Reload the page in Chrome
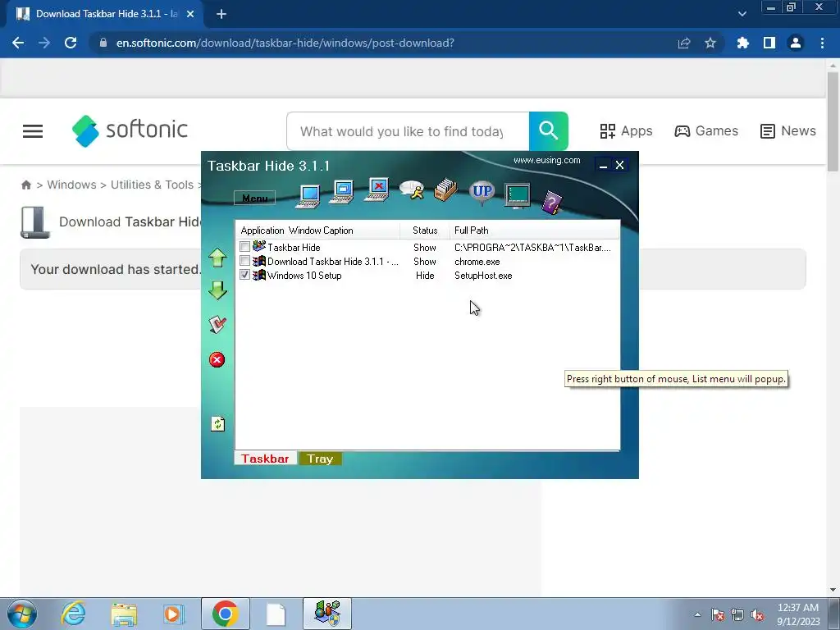Viewport: 840px width, 630px height. point(71,43)
